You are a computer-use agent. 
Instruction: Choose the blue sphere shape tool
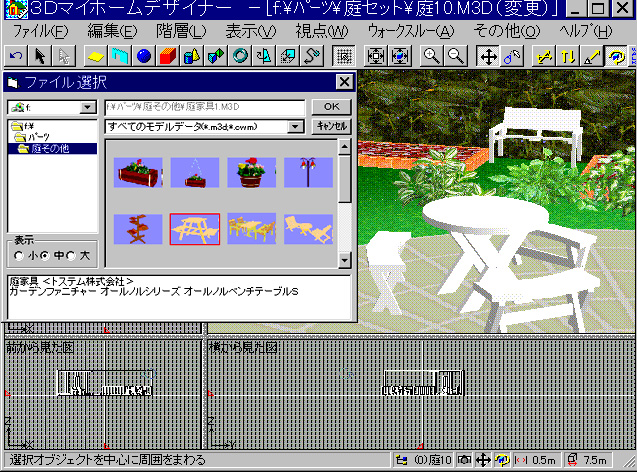coord(144,56)
